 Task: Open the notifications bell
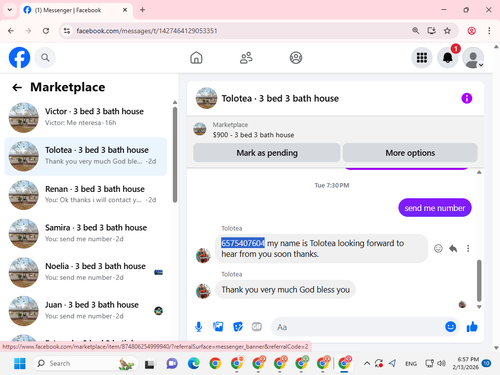[447, 58]
